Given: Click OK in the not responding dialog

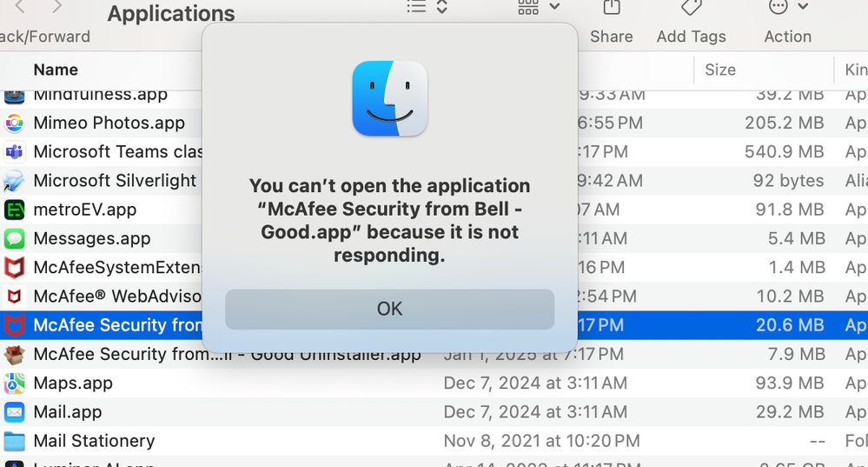Looking at the screenshot, I should (389, 309).
